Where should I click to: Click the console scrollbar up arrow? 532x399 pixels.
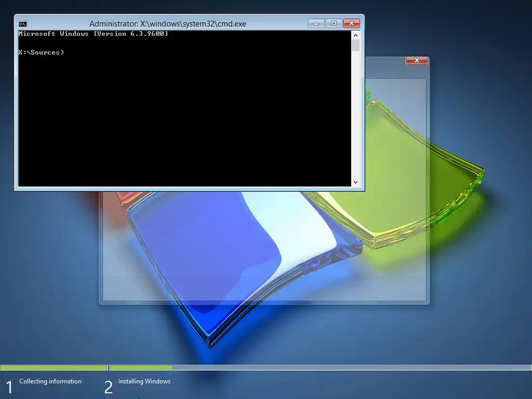[355, 35]
